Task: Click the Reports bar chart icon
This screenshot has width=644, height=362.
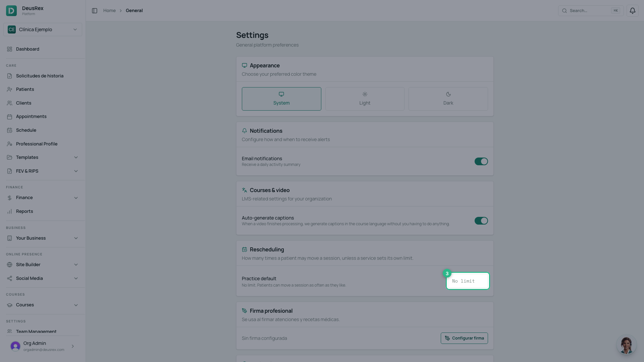Action: tap(9, 212)
